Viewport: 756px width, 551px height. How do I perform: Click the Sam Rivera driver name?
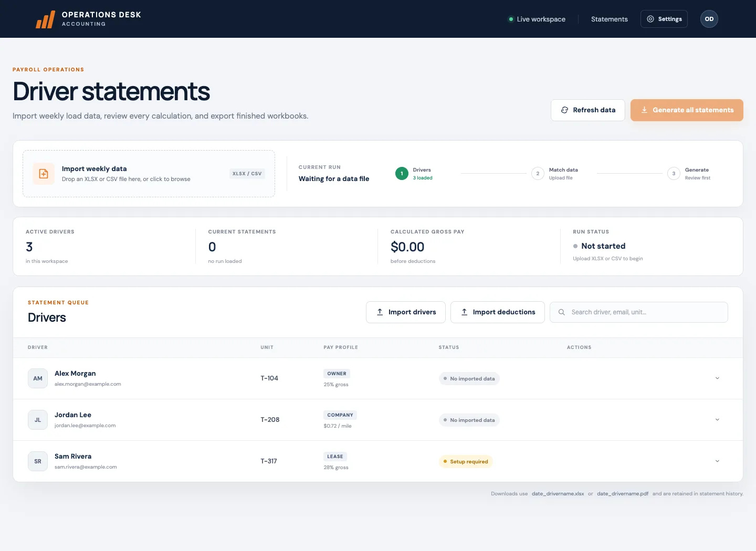[73, 457]
